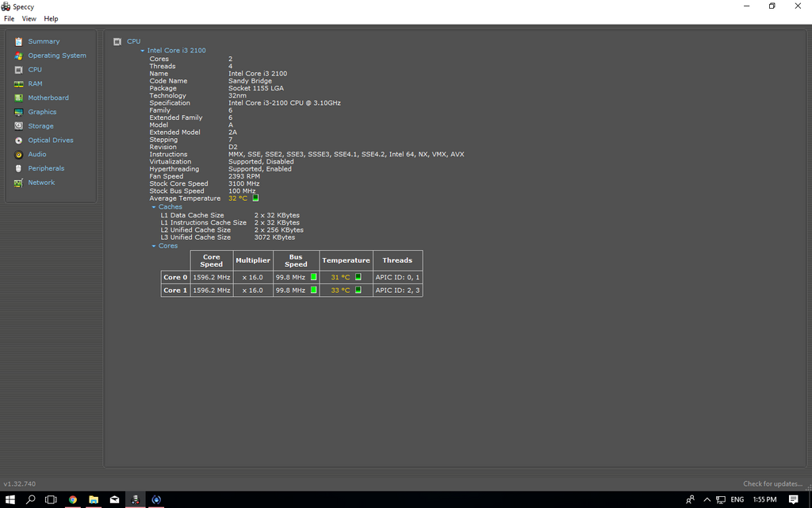Click the Operating System Windows flag icon
Image resolution: width=812 pixels, height=508 pixels.
(19, 56)
